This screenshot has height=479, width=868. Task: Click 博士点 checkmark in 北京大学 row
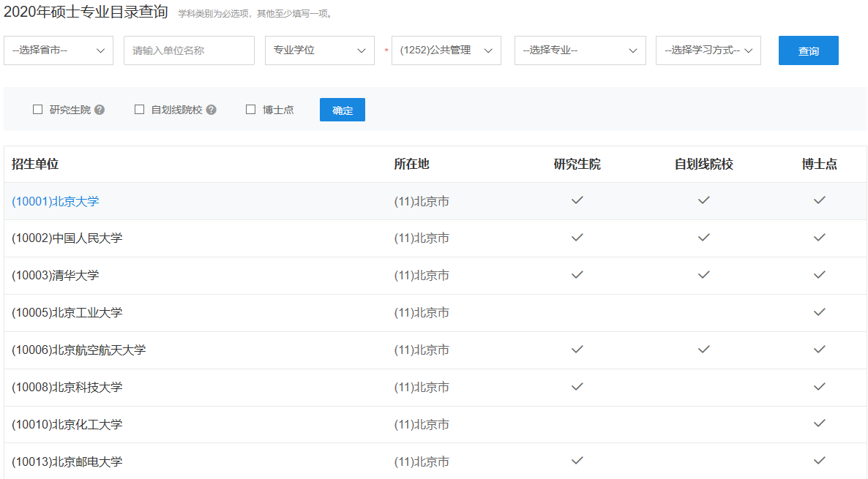coord(819,200)
